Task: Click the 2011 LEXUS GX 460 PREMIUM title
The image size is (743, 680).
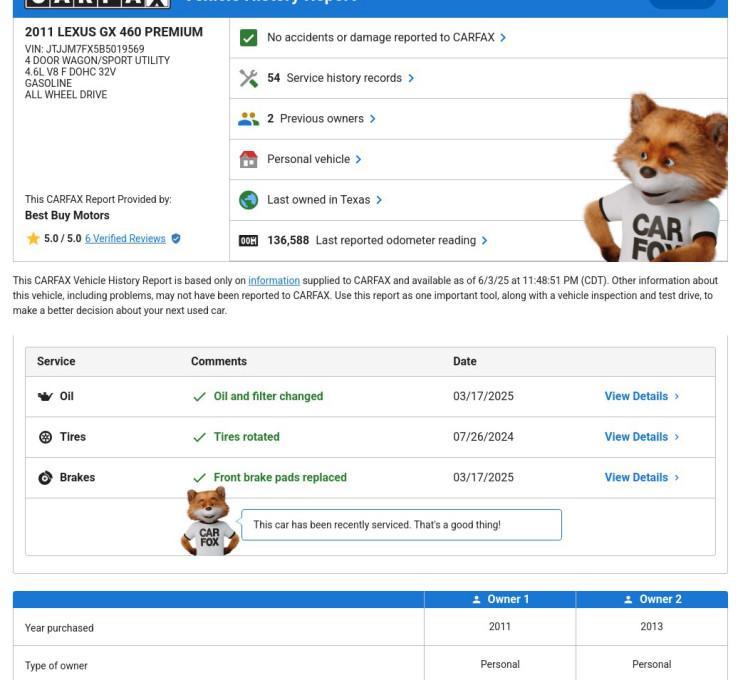Action: click(114, 32)
